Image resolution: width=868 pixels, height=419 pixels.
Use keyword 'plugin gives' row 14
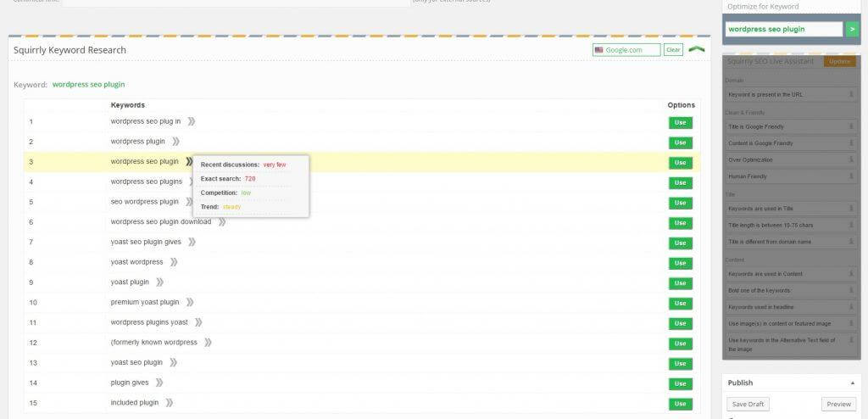(x=681, y=383)
